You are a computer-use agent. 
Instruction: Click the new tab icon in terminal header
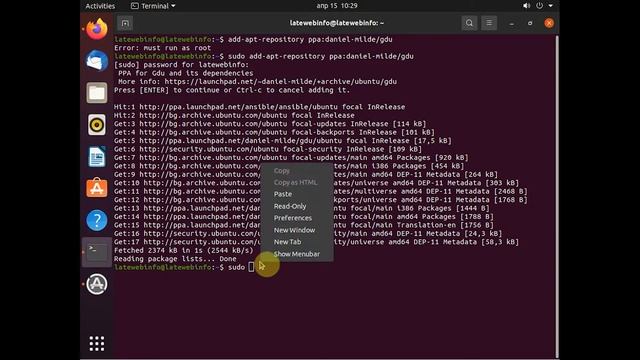point(125,23)
